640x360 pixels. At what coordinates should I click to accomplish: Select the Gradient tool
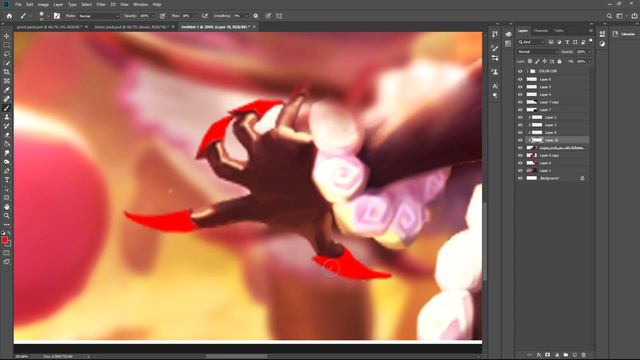(x=7, y=144)
